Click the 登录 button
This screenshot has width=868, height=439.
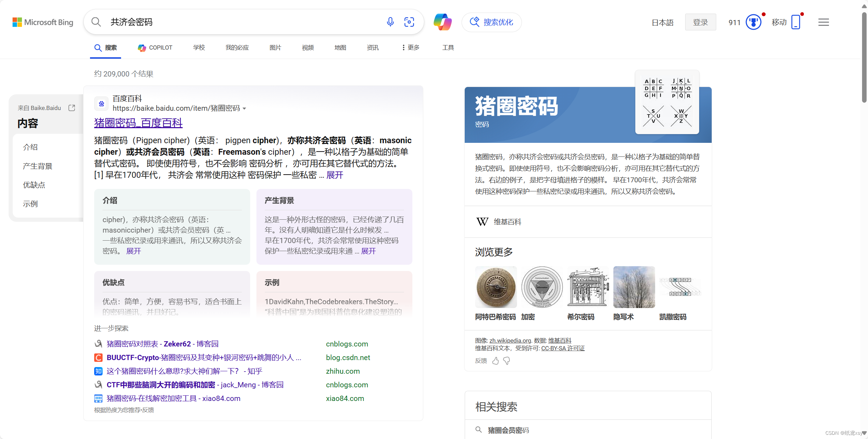pyautogui.click(x=700, y=22)
